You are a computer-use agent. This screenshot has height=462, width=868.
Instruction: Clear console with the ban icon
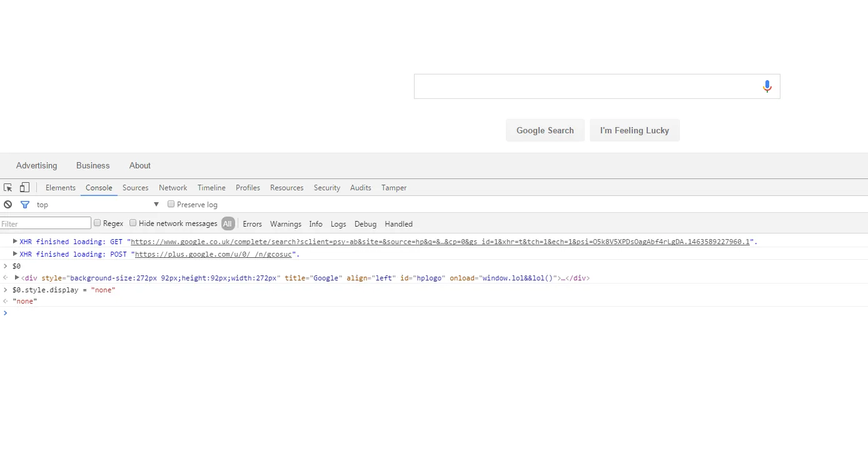tap(8, 205)
